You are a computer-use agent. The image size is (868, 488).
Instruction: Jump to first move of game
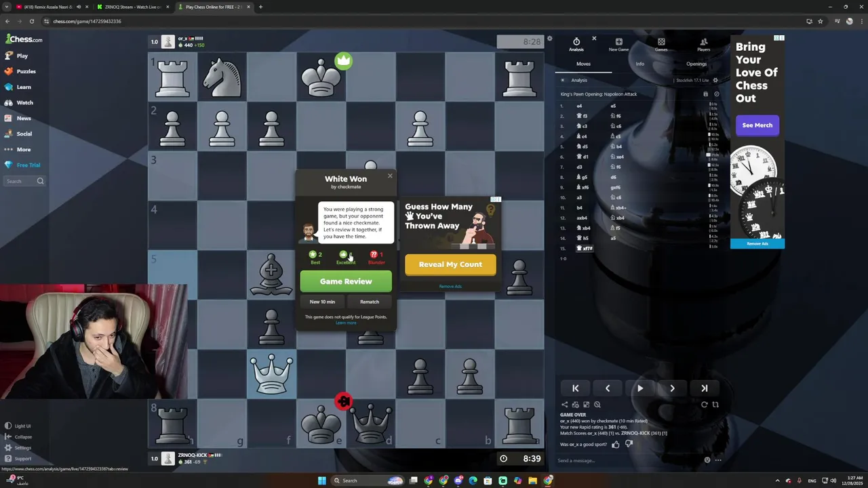tap(575, 388)
